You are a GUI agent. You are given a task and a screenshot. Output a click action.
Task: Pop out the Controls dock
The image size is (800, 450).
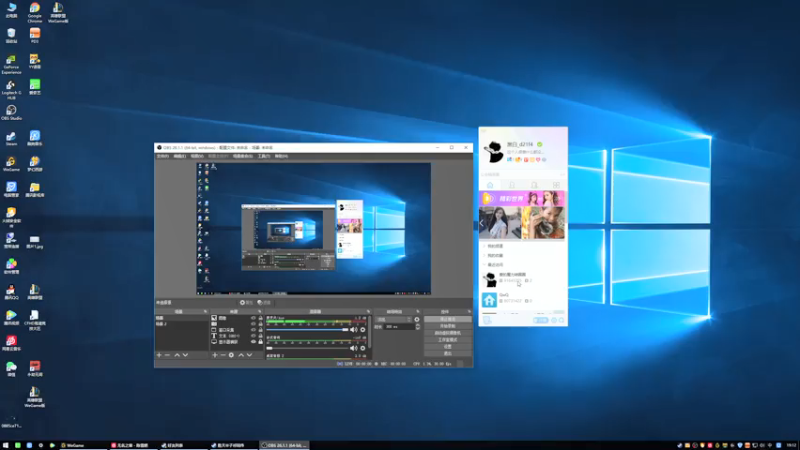(x=469, y=311)
